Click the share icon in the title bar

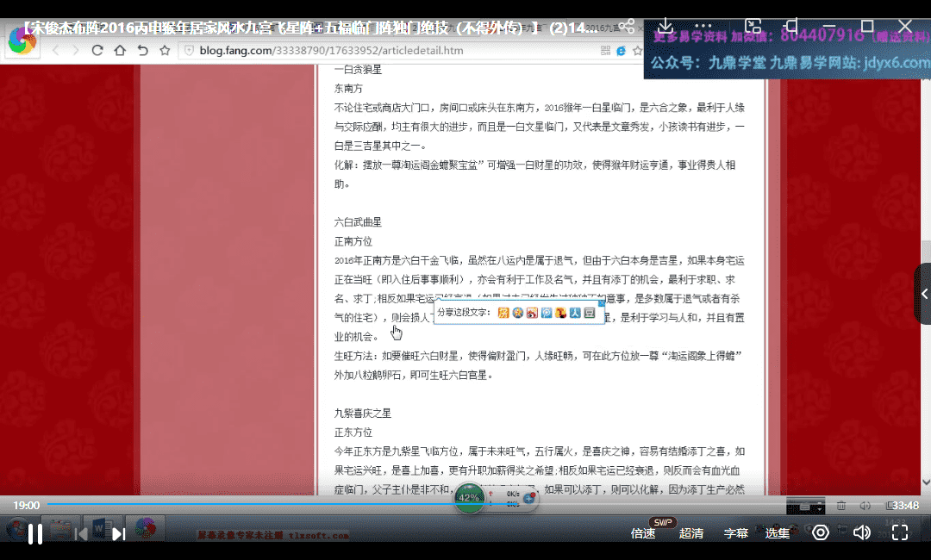[627, 27]
